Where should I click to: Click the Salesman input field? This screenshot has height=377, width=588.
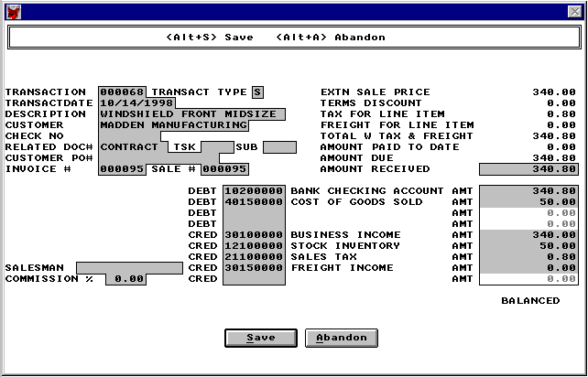(129, 268)
